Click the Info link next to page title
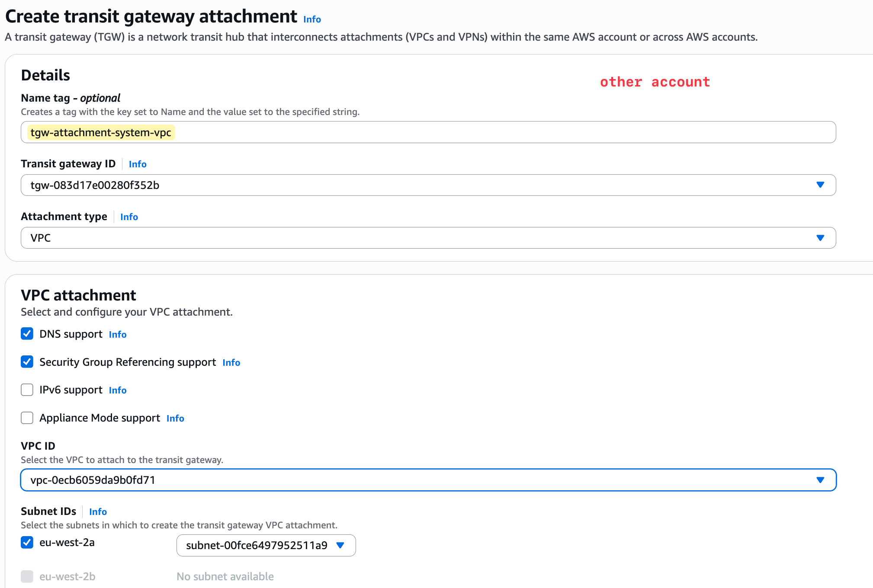This screenshot has height=588, width=873. click(x=312, y=19)
